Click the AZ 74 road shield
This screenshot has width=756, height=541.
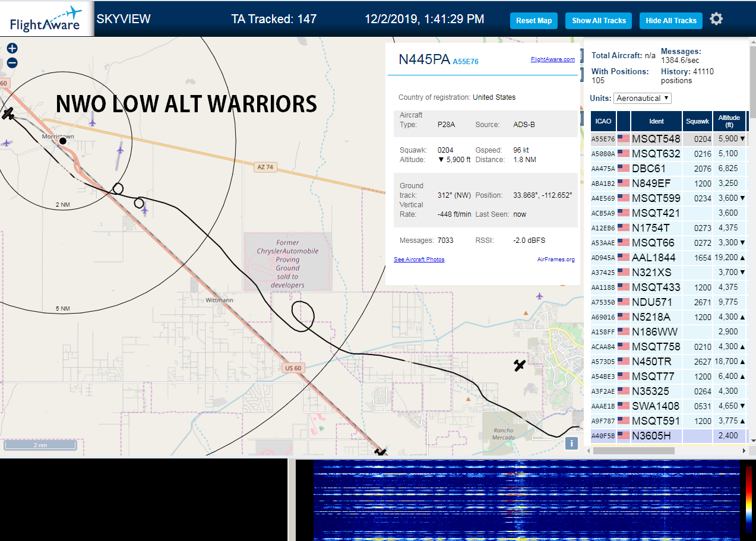point(265,167)
